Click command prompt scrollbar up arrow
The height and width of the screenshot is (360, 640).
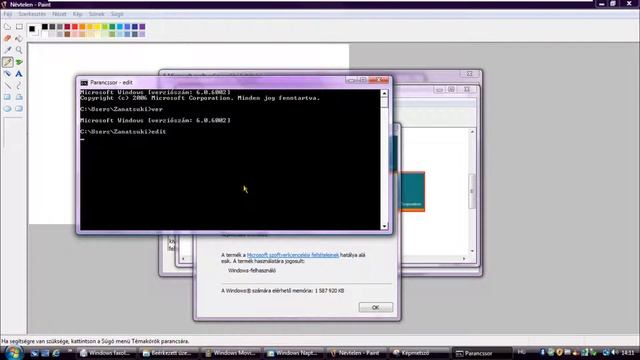pyautogui.click(x=384, y=93)
